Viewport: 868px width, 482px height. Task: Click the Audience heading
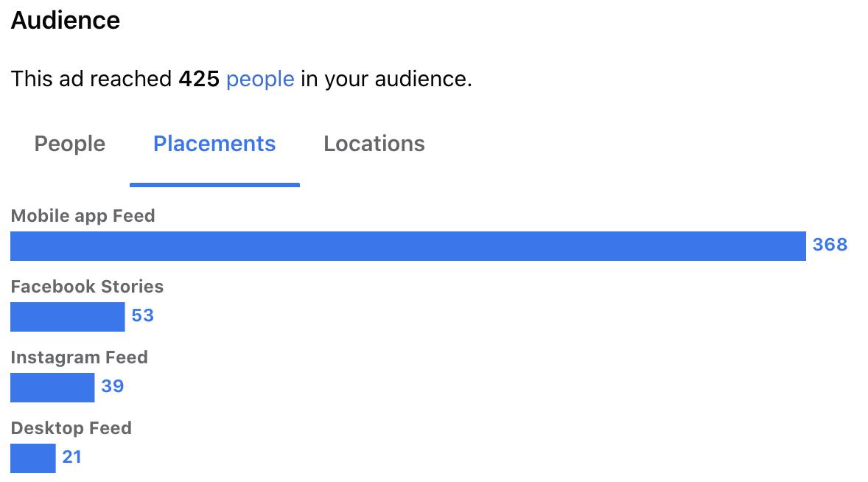66,21
